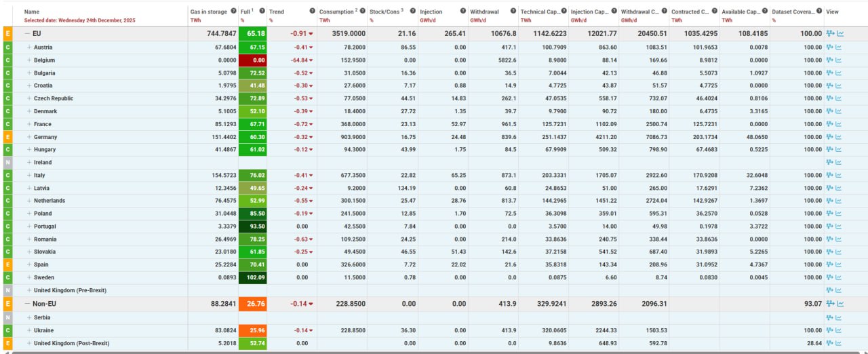This screenshot has width=868, height=354.
Task: Click the orange E status badge for Spain
Action: click(x=7, y=264)
